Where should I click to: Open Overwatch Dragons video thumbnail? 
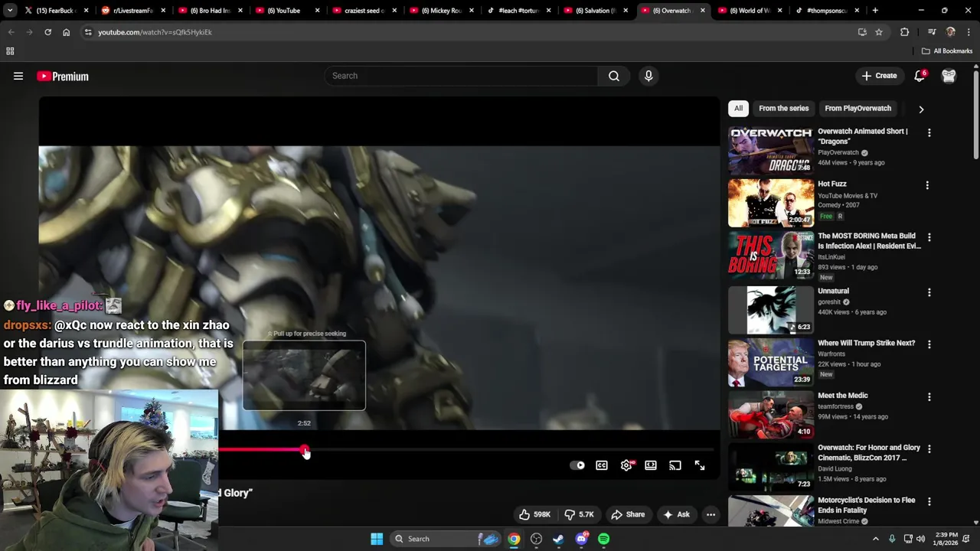(770, 150)
